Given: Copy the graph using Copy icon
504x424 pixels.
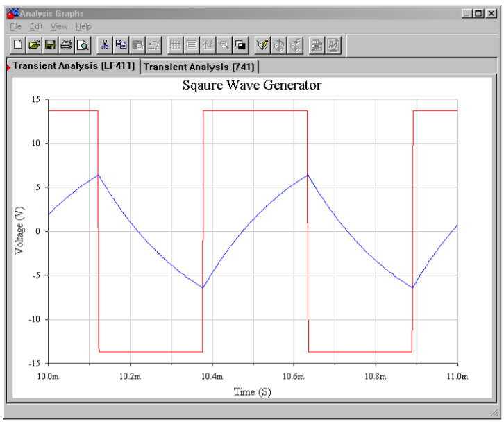Looking at the screenshot, I should [121, 45].
